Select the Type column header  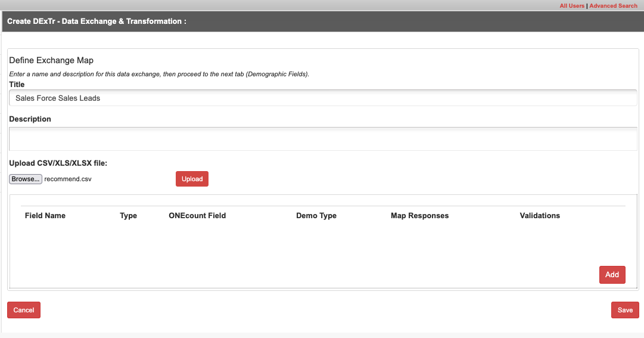click(128, 215)
